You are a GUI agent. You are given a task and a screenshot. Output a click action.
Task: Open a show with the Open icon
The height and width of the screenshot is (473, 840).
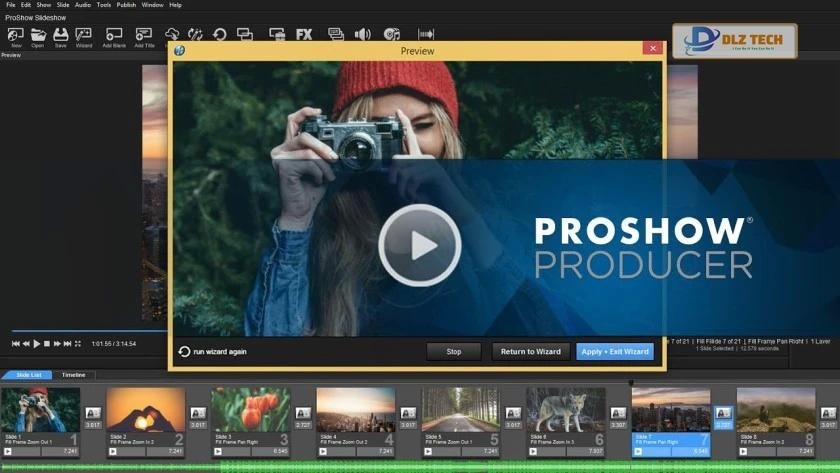pos(38,35)
